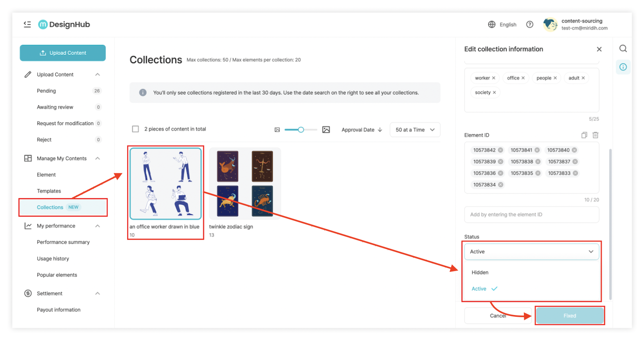Toggle the info panel icon
Image resolution: width=644 pixels, height=339 pixels.
tap(623, 67)
